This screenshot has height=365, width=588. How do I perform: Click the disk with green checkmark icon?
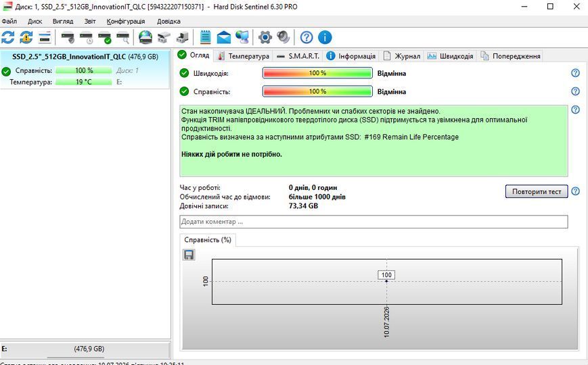pyautogui.click(x=105, y=37)
